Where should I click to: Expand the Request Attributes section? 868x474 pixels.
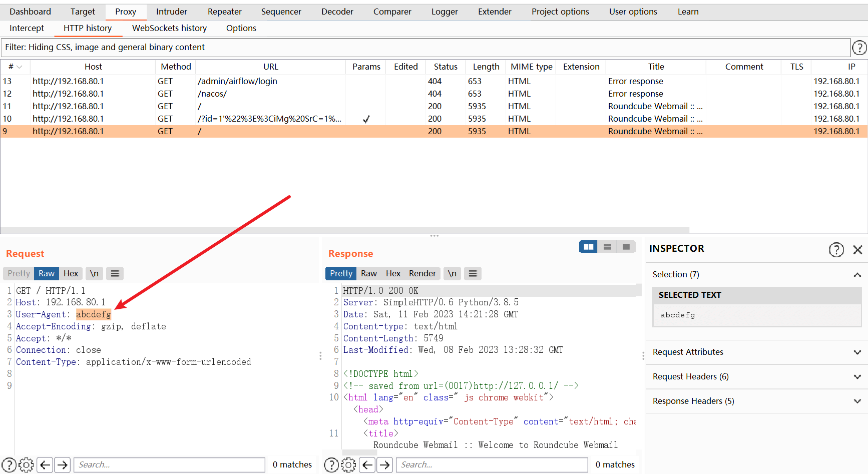(756, 352)
